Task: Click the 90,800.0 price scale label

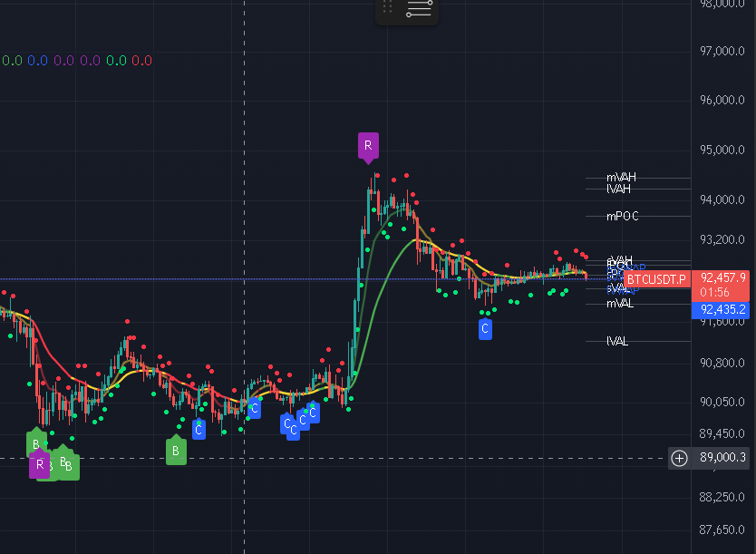Action: click(x=722, y=363)
